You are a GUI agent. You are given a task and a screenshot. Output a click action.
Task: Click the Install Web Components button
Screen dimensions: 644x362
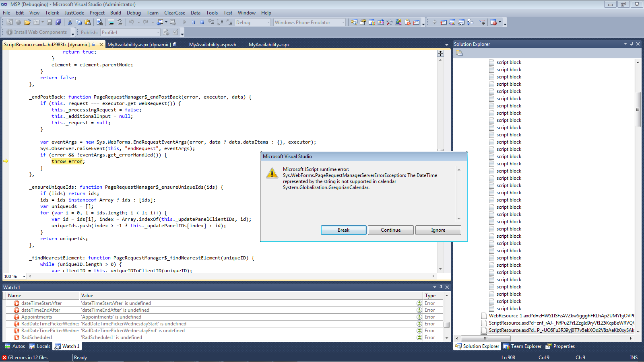click(x=37, y=32)
